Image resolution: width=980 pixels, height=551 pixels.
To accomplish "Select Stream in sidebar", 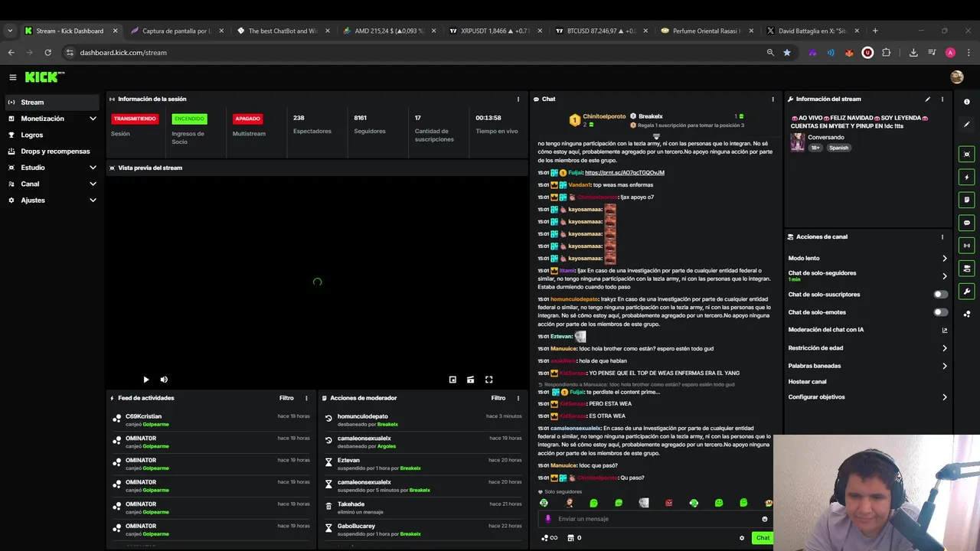I will (x=52, y=103).
